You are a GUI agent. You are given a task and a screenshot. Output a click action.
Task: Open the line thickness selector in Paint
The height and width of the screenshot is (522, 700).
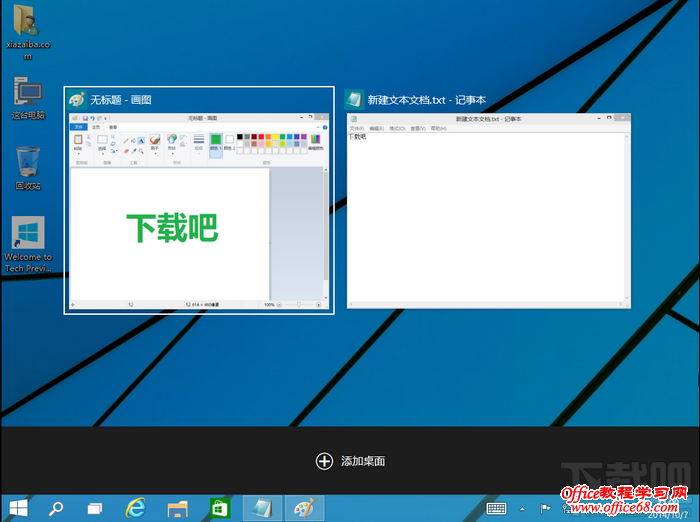(x=199, y=144)
